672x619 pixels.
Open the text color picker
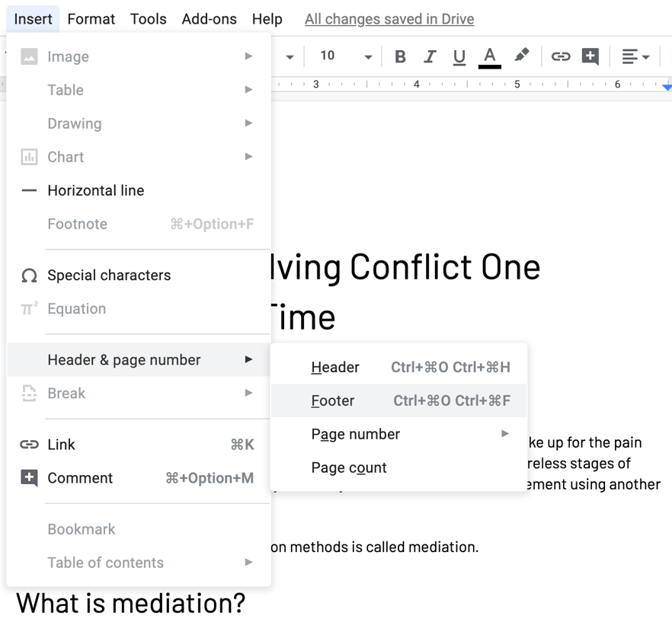490,56
